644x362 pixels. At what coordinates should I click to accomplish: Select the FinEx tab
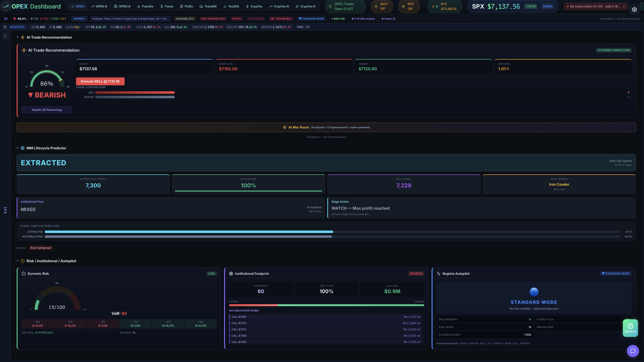[x=187, y=7]
